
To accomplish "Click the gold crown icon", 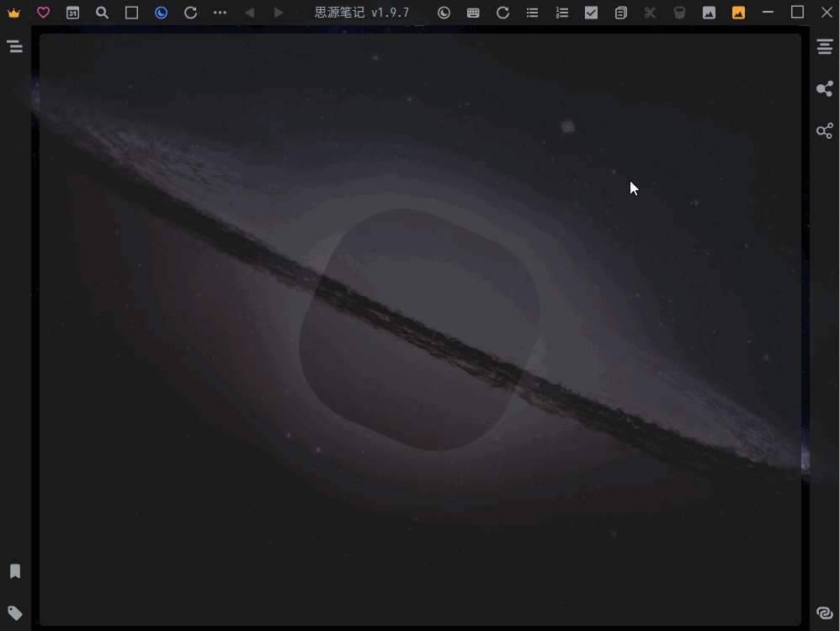I will point(13,13).
